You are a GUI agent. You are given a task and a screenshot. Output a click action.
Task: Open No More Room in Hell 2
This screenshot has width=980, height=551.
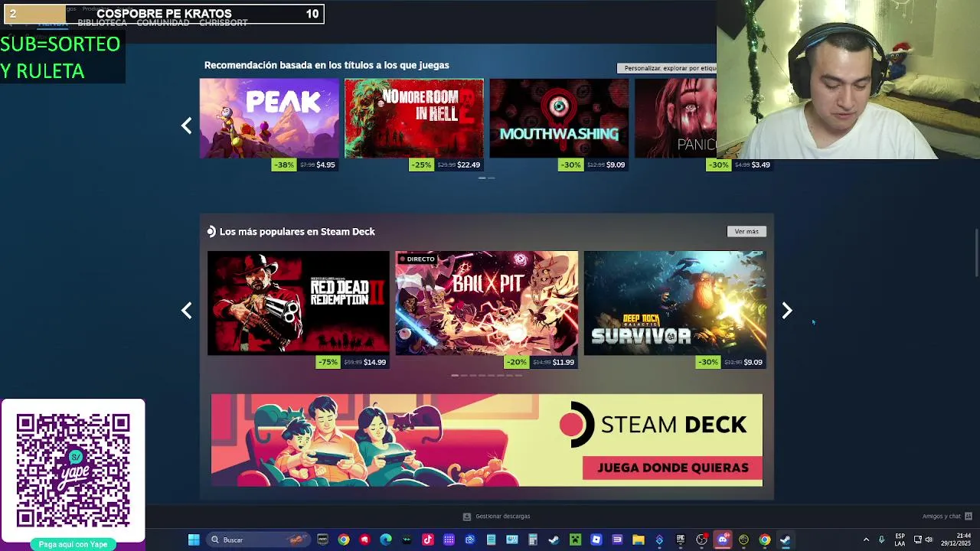click(414, 118)
